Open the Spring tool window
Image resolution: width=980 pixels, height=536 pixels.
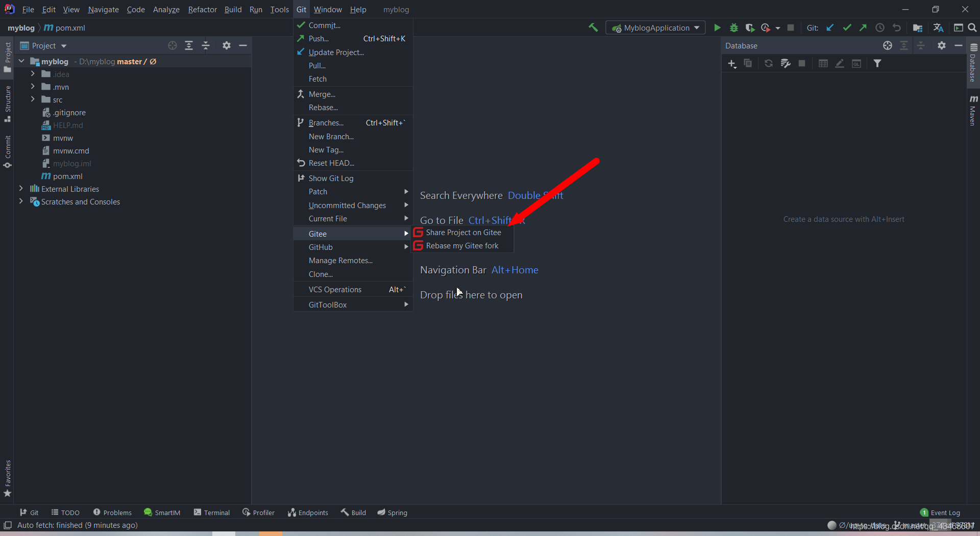coord(392,513)
